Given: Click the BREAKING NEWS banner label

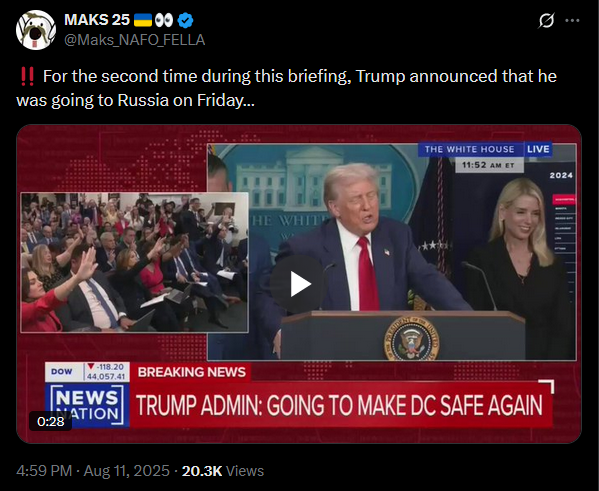Looking at the screenshot, I should coord(191,372).
